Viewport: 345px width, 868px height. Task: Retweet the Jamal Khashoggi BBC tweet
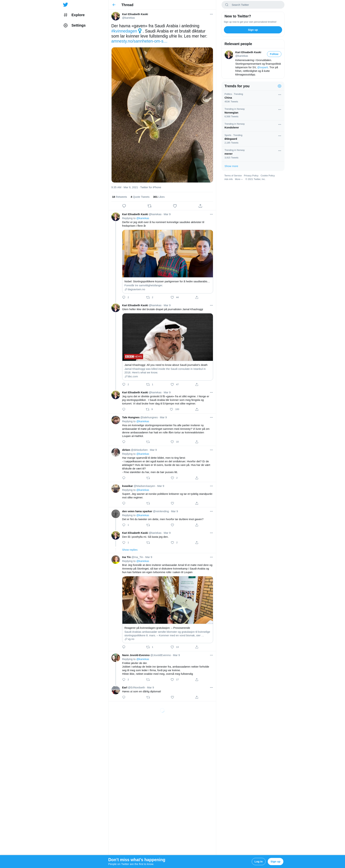[148, 385]
